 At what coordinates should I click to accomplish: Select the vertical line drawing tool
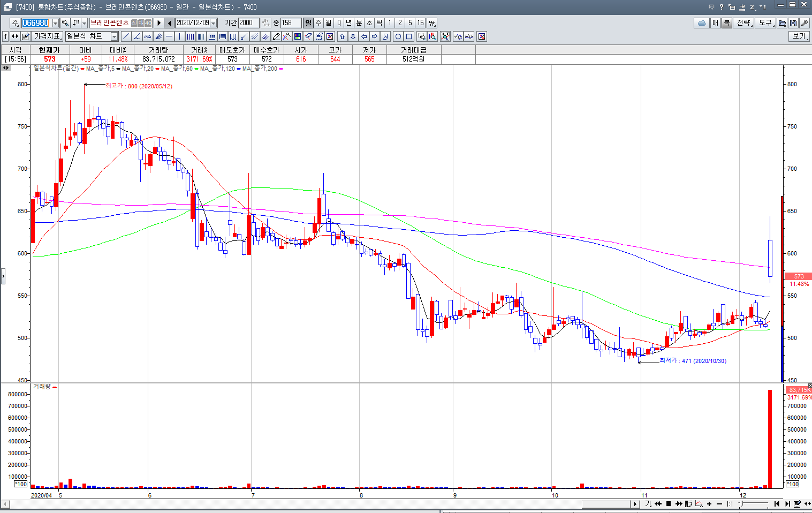(x=180, y=36)
